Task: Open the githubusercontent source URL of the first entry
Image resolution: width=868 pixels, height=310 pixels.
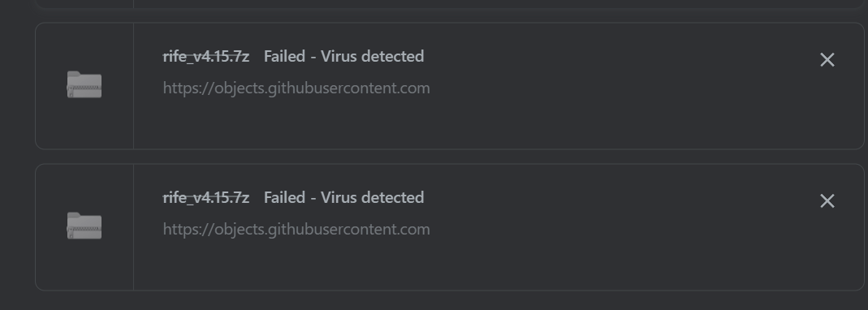Action: 296,88
